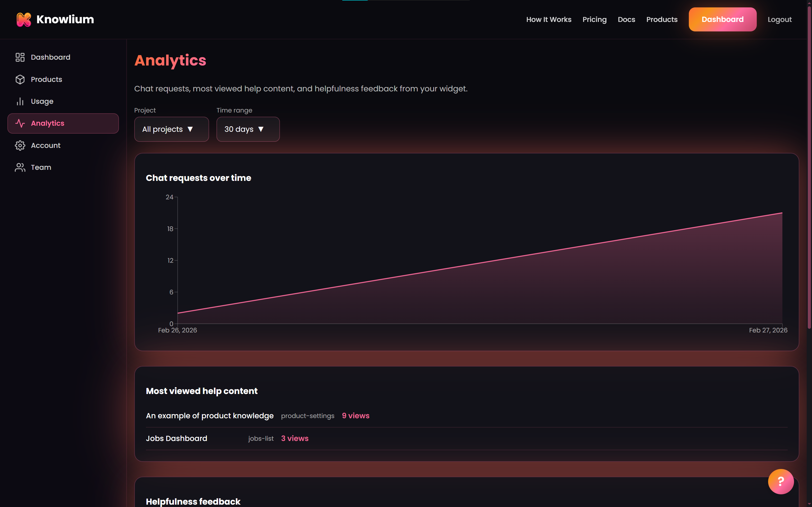Select the Products box icon in sidebar

point(20,79)
